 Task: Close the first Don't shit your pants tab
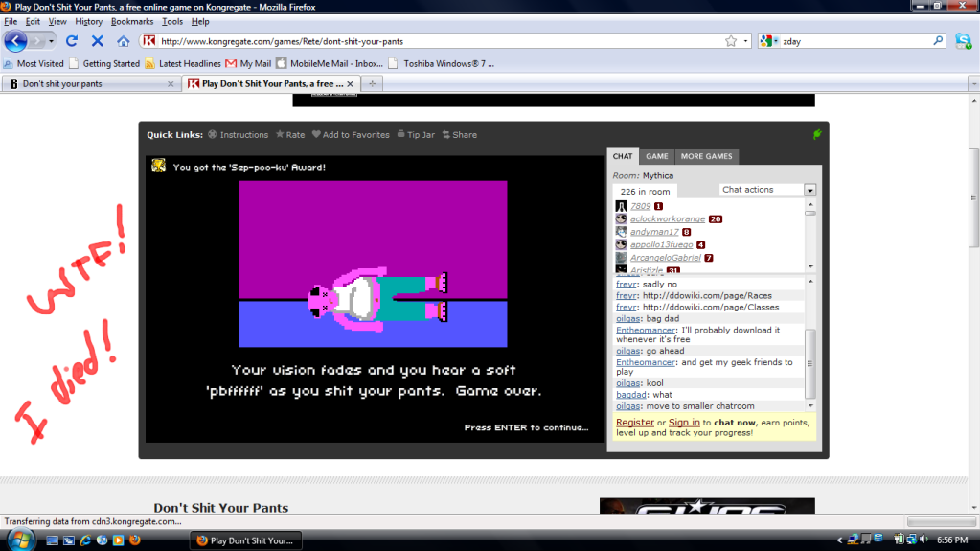coord(171,83)
